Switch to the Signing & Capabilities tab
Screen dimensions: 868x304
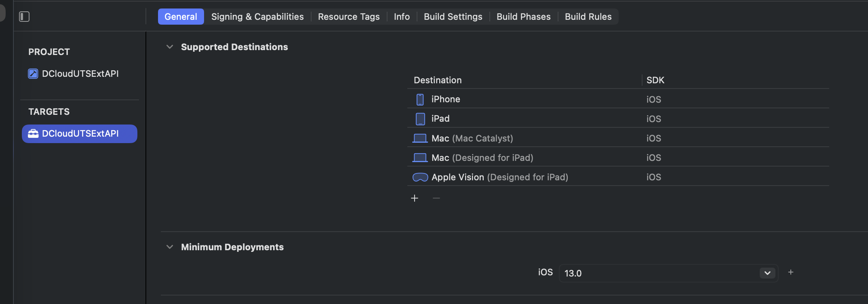pyautogui.click(x=257, y=17)
